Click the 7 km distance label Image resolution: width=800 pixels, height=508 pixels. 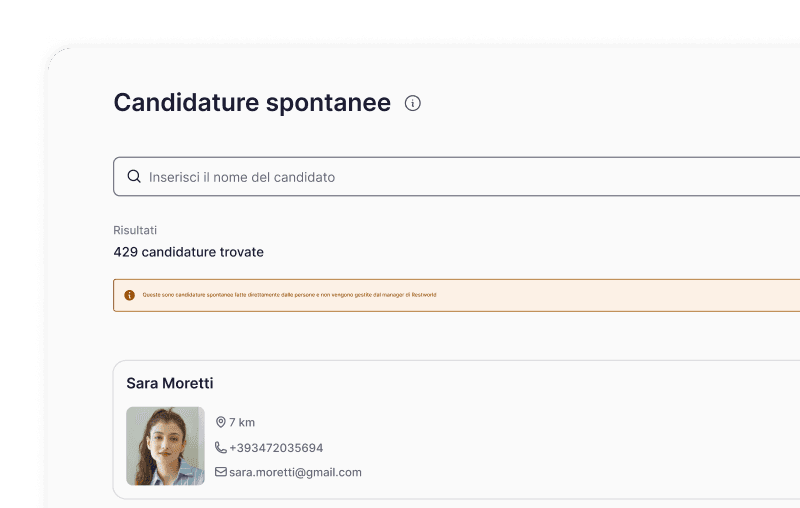[242, 422]
